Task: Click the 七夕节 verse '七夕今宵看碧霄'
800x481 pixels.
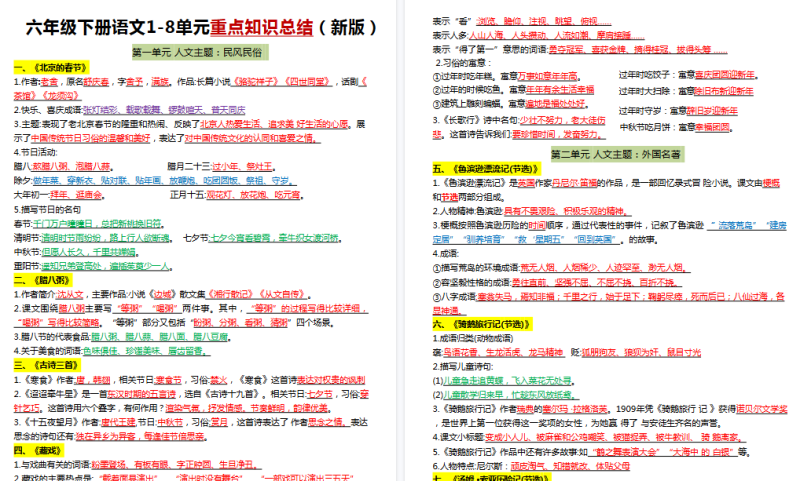Action: [x=241, y=238]
